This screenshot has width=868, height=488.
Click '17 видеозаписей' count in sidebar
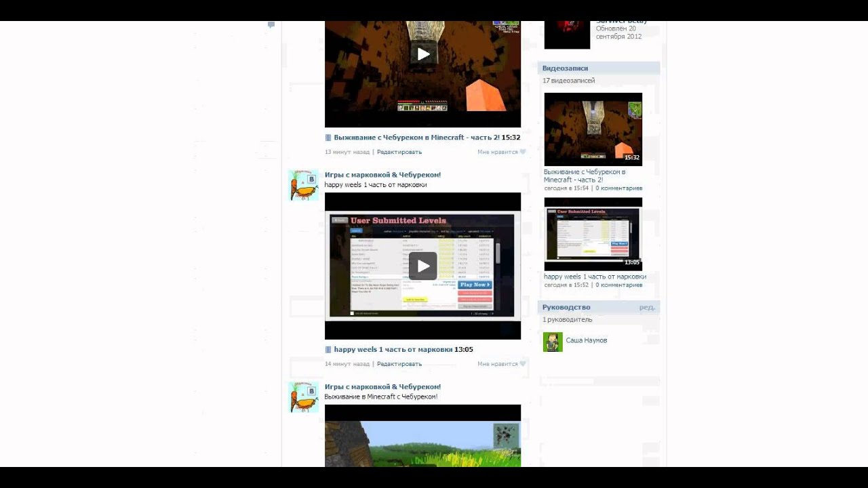568,81
